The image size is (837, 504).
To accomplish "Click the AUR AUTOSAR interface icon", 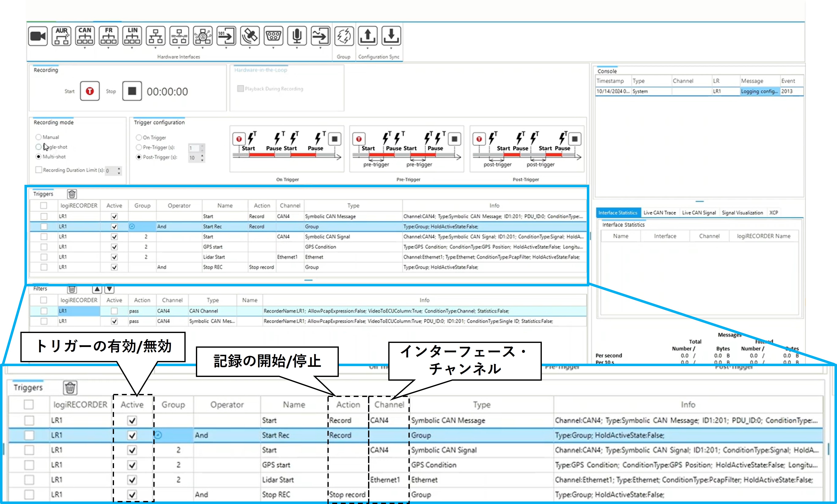I will pyautogui.click(x=62, y=36).
